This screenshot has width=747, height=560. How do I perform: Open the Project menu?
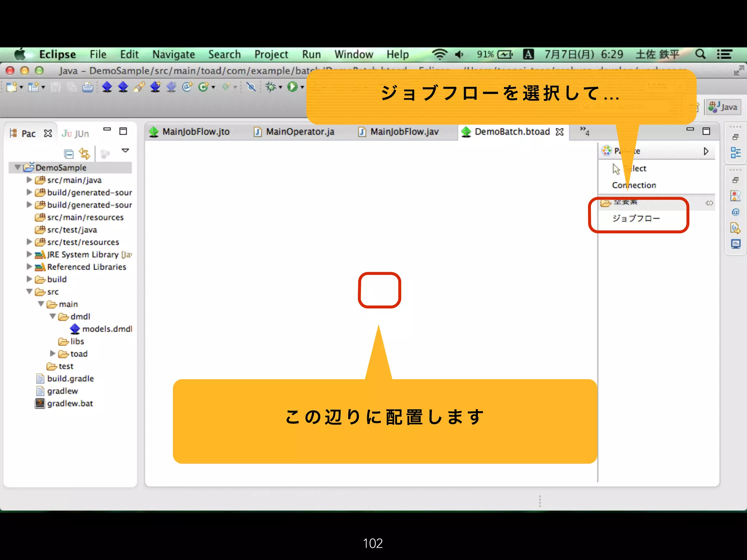click(271, 54)
